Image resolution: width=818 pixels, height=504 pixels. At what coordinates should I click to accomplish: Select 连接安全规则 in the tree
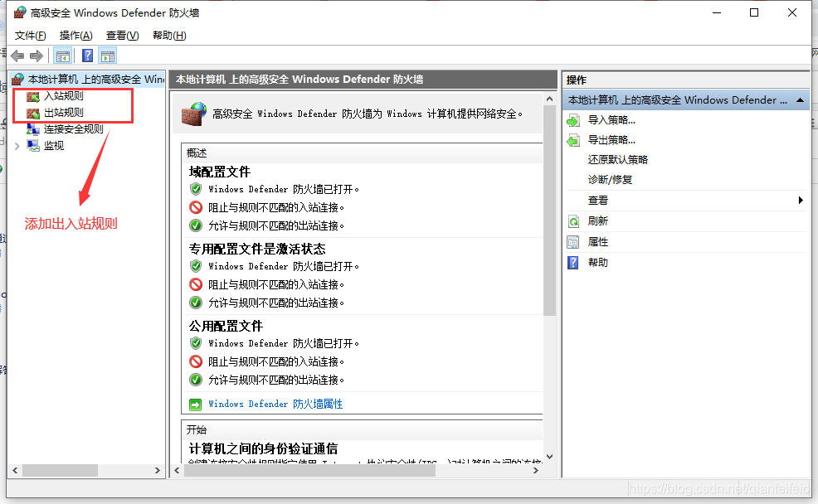click(74, 129)
